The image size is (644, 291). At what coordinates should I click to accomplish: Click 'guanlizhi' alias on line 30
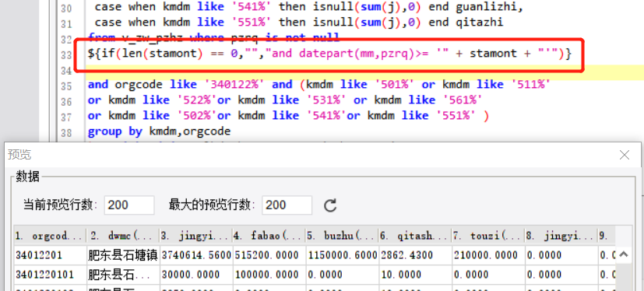[x=485, y=7]
